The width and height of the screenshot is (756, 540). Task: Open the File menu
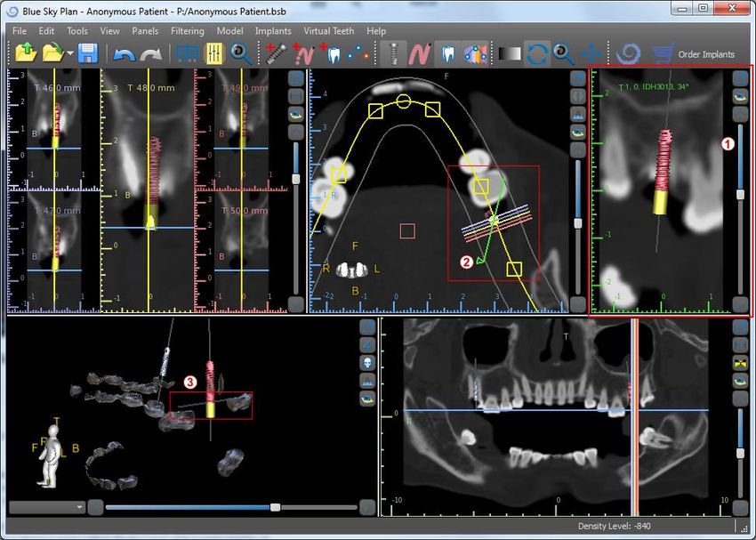pos(20,31)
